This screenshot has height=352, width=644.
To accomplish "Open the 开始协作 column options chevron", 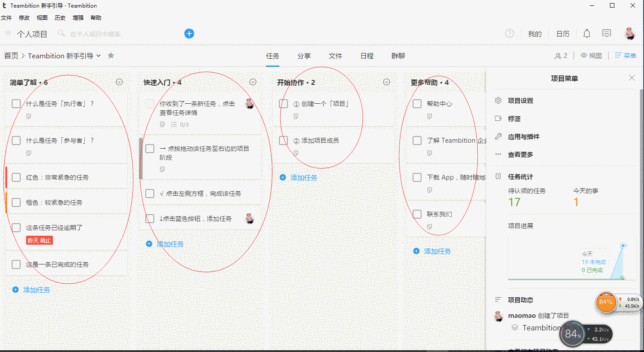I will 386,82.
